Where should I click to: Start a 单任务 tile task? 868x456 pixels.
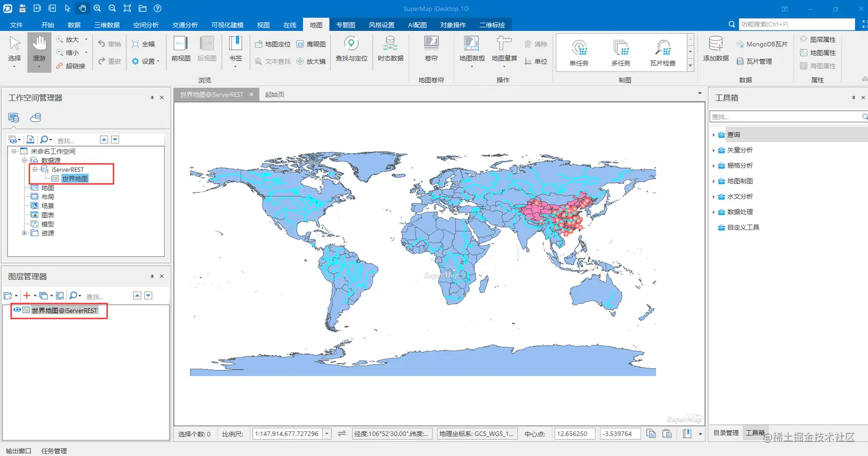(x=579, y=53)
